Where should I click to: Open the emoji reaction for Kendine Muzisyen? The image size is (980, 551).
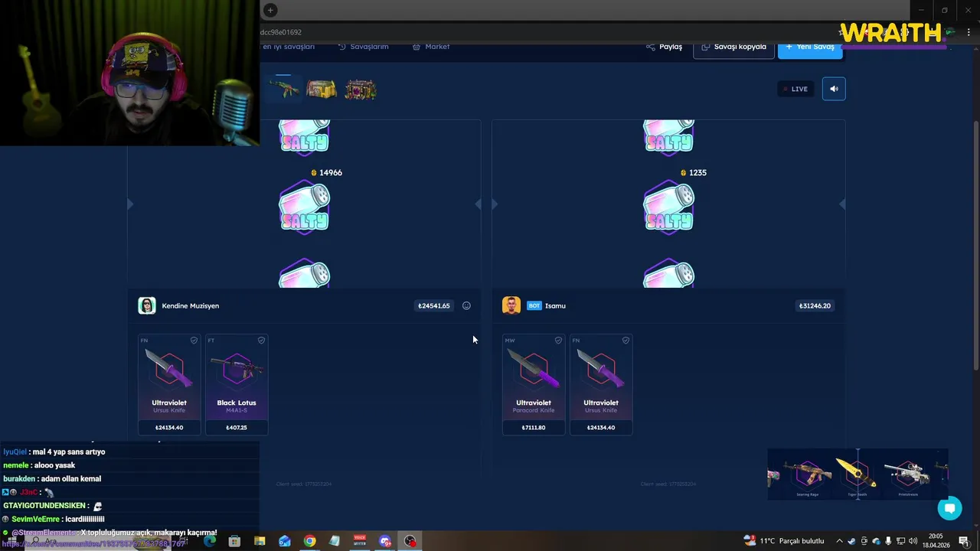coord(466,306)
